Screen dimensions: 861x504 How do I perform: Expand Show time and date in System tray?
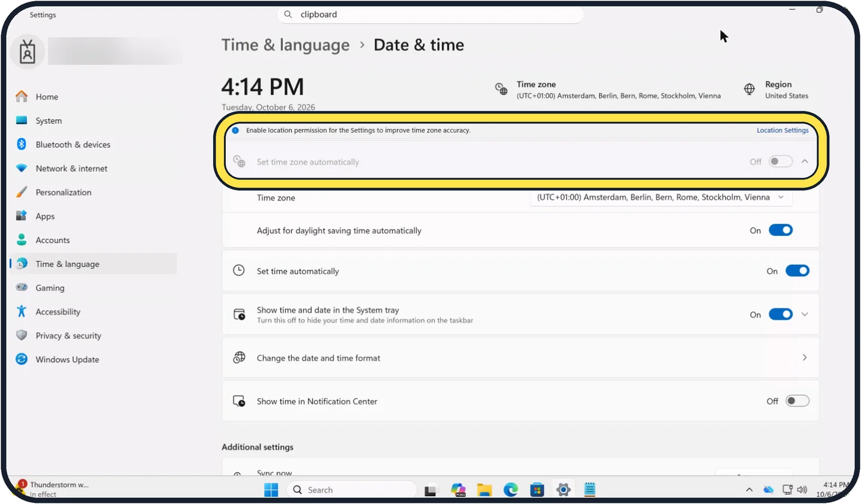(805, 314)
